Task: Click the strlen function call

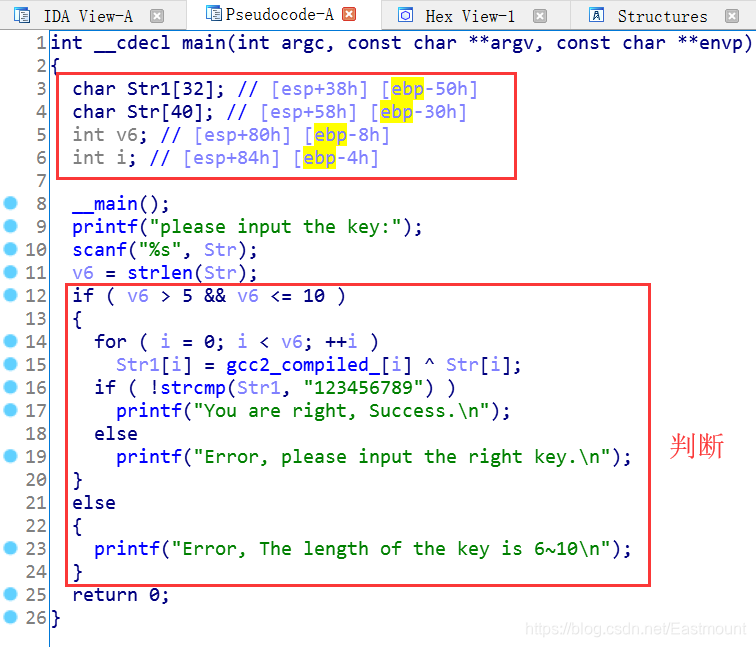Action: [160, 273]
